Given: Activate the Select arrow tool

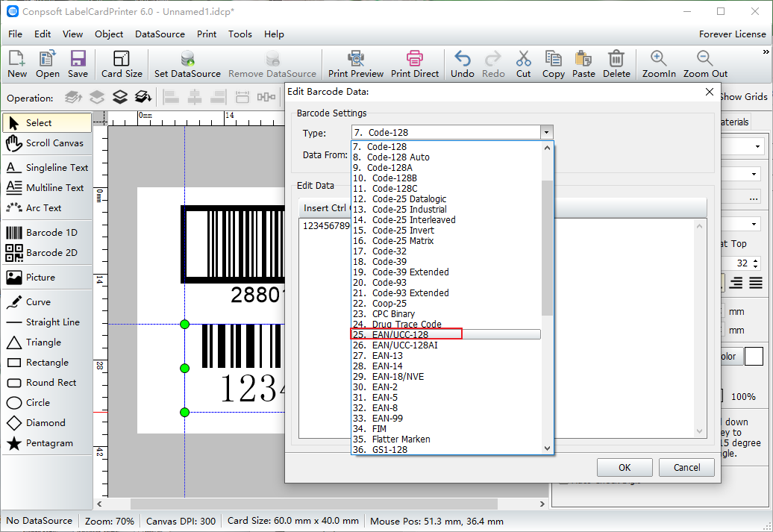Looking at the screenshot, I should click(x=47, y=123).
